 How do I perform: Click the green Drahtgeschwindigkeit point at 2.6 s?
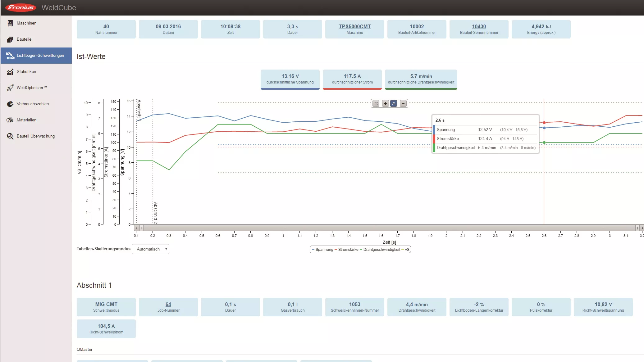(x=544, y=143)
